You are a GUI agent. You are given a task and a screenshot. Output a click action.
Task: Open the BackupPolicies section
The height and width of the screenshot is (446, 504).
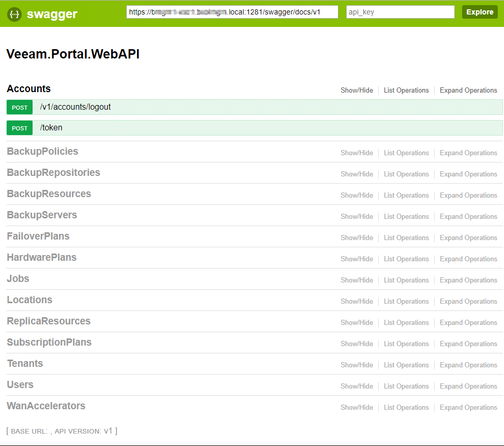point(42,152)
